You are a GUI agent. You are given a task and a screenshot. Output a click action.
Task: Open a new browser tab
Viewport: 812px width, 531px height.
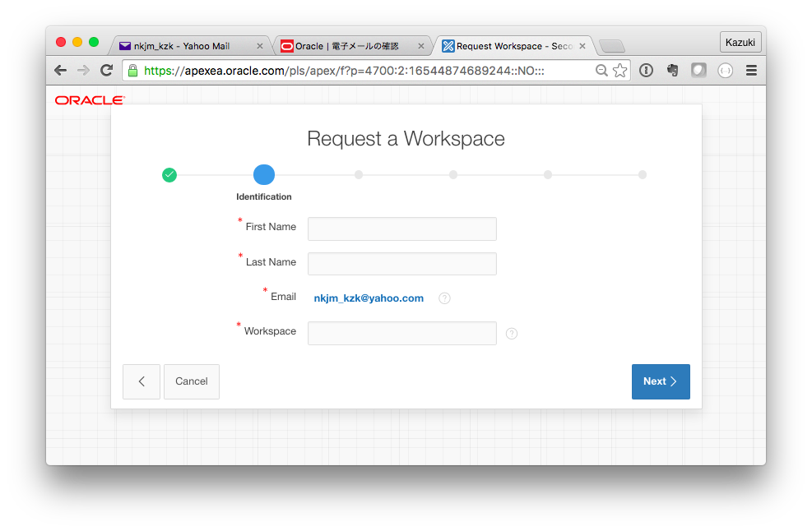click(x=612, y=47)
